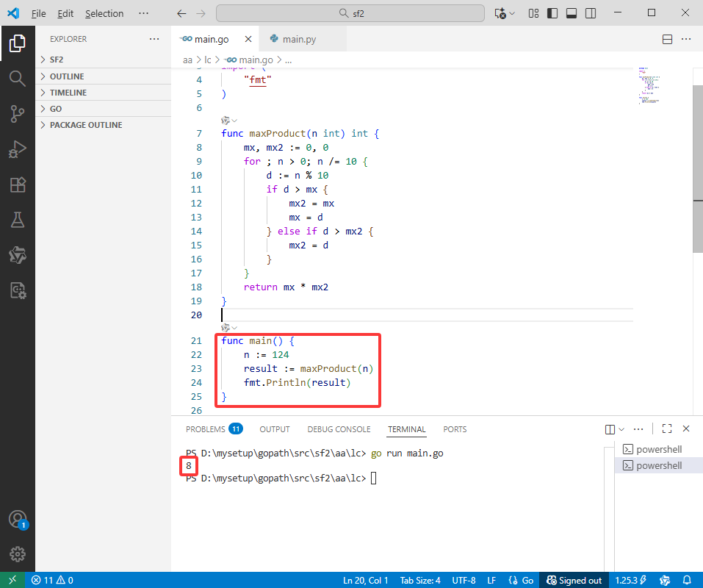The height and width of the screenshot is (588, 703).
Task: Click the sf2 command center search box
Action: 350,13
